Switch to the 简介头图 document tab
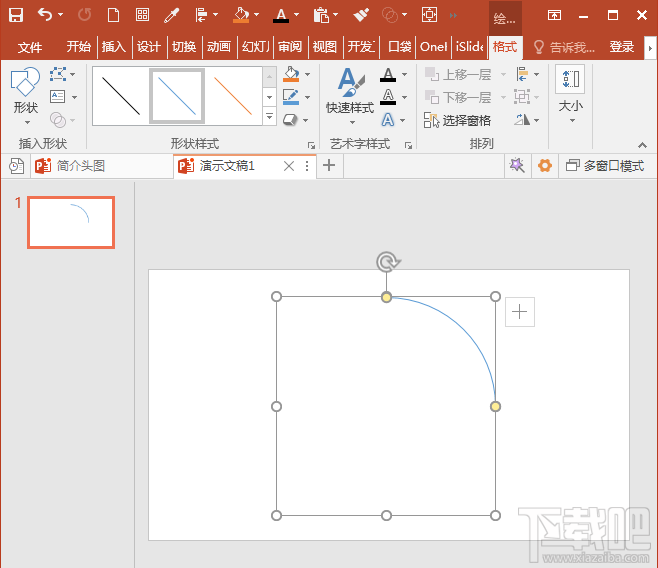The width and height of the screenshot is (658, 568). 80,166
